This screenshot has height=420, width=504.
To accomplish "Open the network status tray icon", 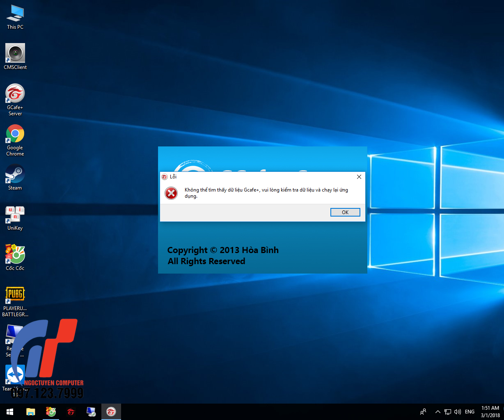I will [448, 412].
